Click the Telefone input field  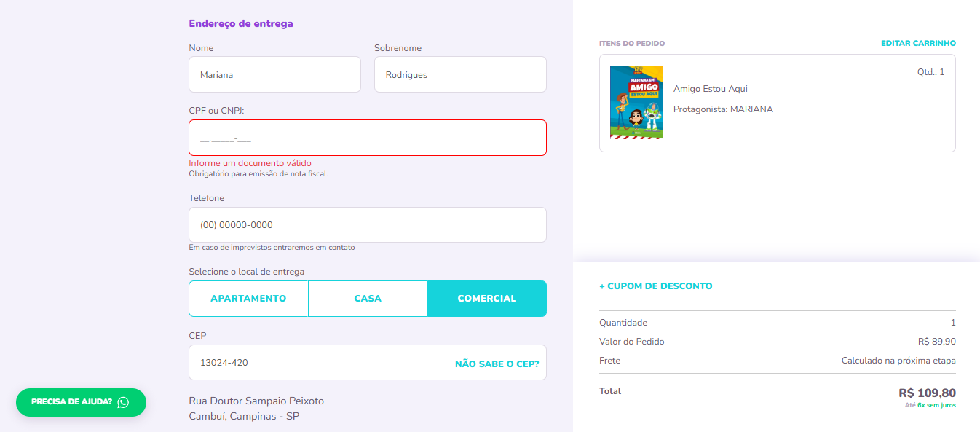(x=368, y=224)
